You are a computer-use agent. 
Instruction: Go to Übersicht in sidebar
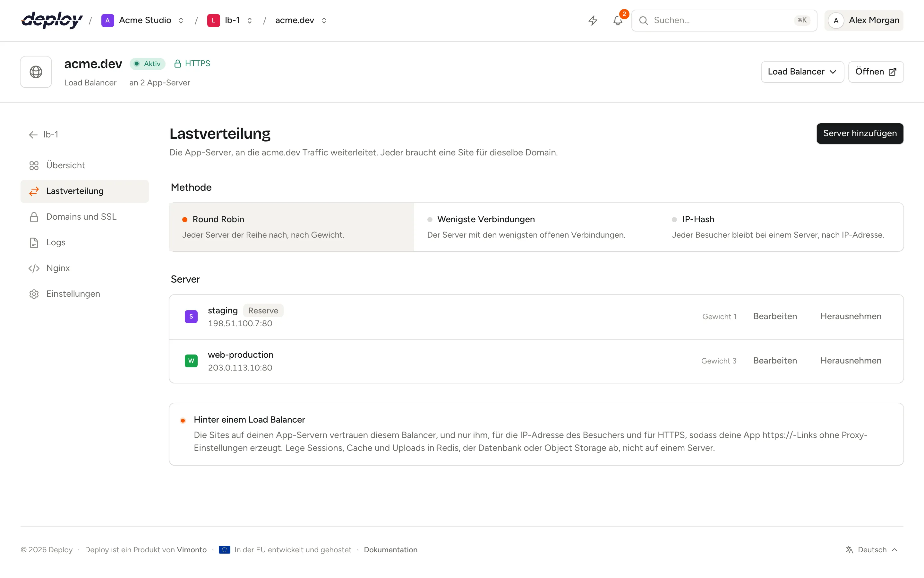[x=85, y=165]
